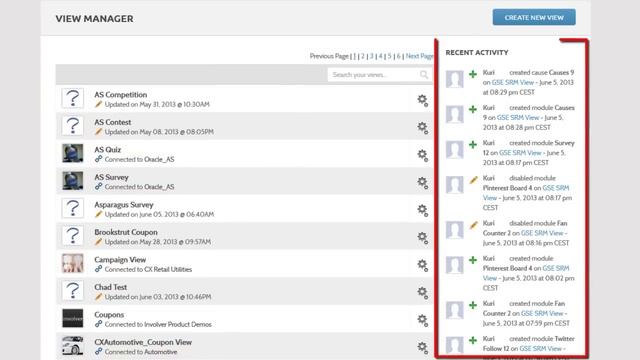
Task: Click question mark thumbnail of AS Contest
Action: (73, 126)
